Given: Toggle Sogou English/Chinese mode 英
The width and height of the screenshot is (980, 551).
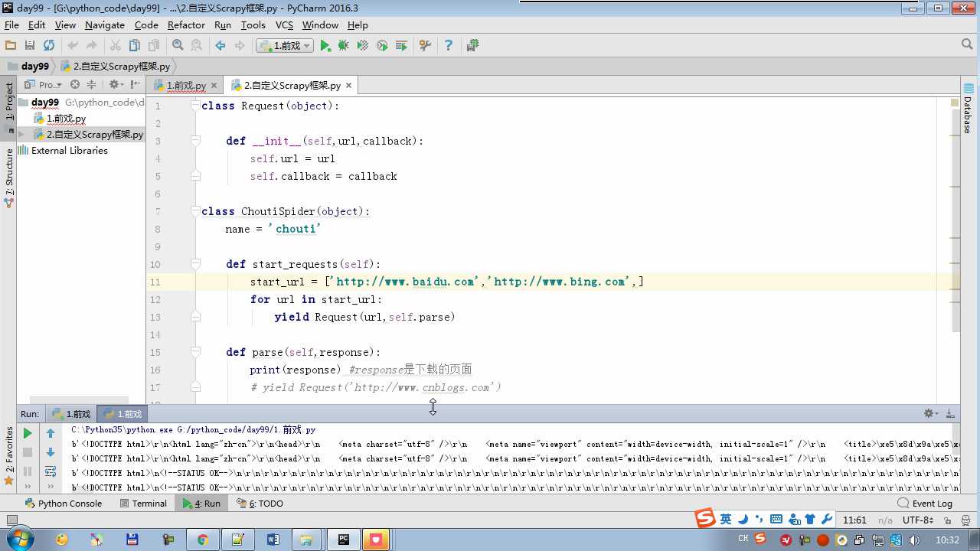Looking at the screenshot, I should 725,519.
